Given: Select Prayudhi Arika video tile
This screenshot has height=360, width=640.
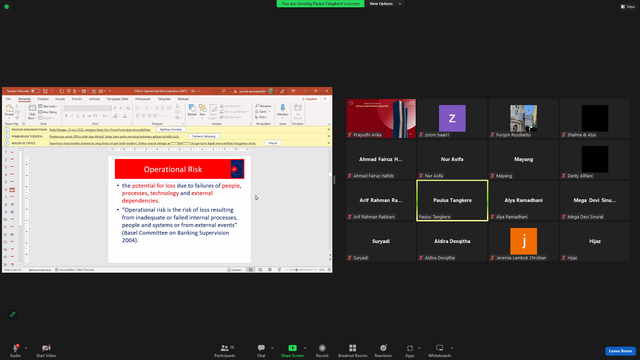Looking at the screenshot, I should 381,118.
